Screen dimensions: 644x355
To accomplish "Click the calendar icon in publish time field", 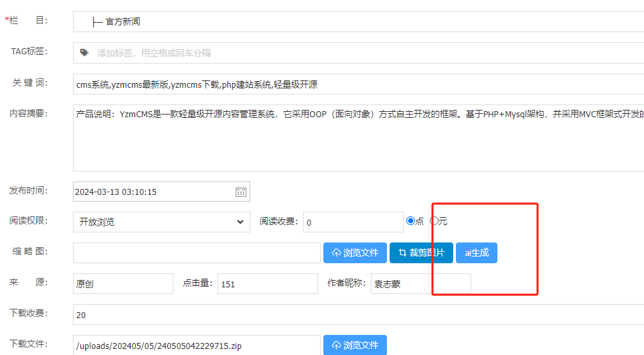I will 241,192.
